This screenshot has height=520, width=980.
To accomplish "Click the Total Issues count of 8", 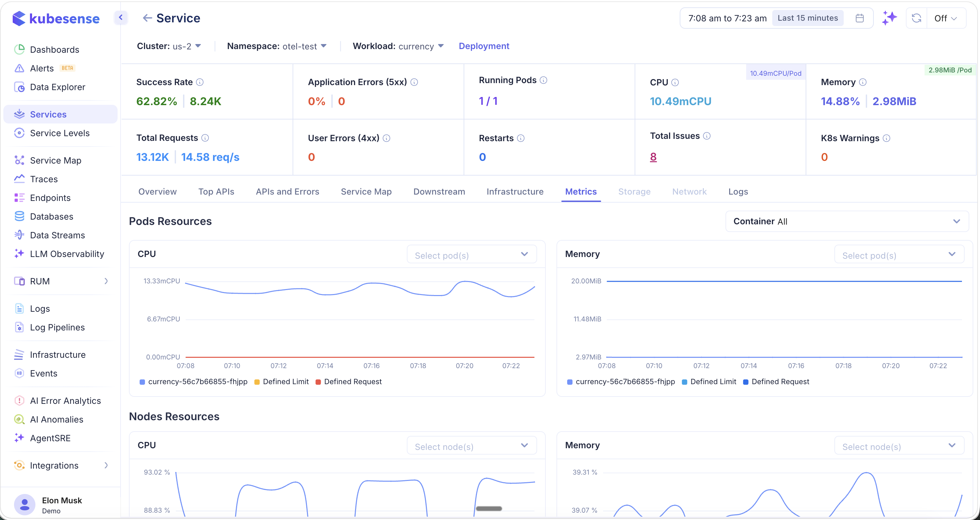I will point(653,157).
